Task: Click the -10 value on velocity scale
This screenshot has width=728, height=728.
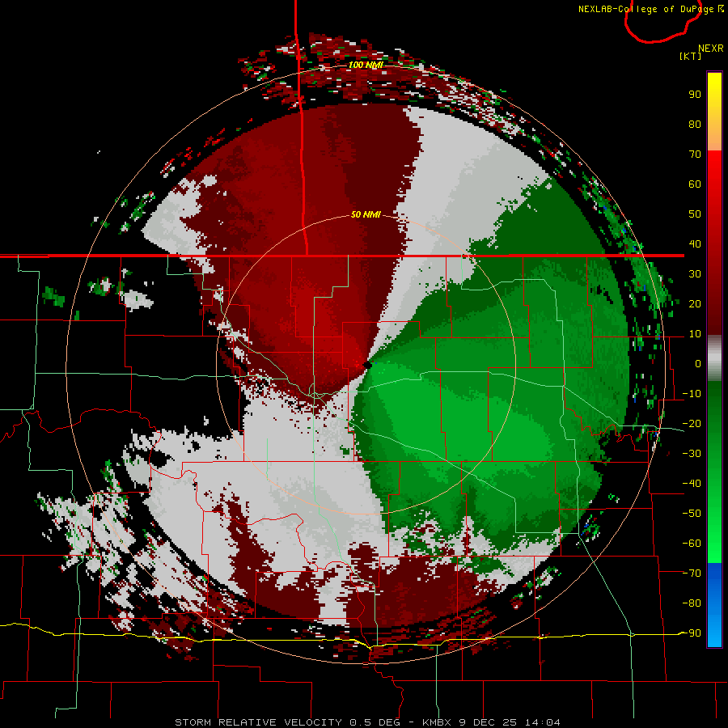Action: pyautogui.click(x=692, y=394)
